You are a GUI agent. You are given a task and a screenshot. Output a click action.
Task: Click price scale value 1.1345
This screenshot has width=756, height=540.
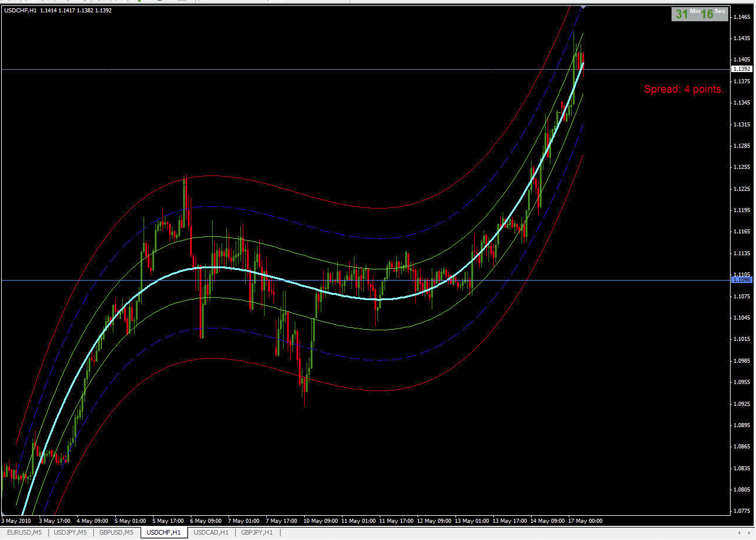click(x=742, y=103)
